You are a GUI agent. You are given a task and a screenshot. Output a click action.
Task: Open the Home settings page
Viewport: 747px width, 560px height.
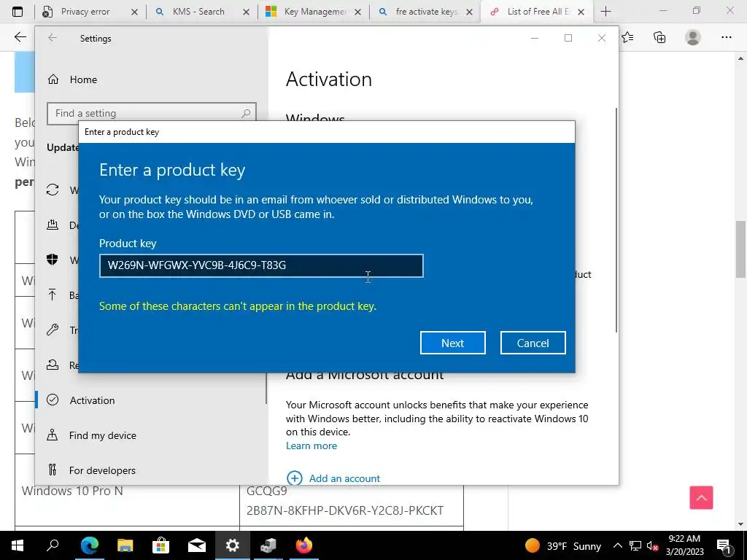point(83,79)
